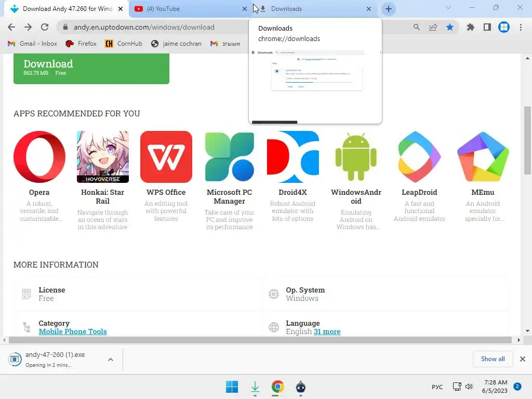
Task: Click the scroll down arrow of the page
Action: click(x=527, y=331)
